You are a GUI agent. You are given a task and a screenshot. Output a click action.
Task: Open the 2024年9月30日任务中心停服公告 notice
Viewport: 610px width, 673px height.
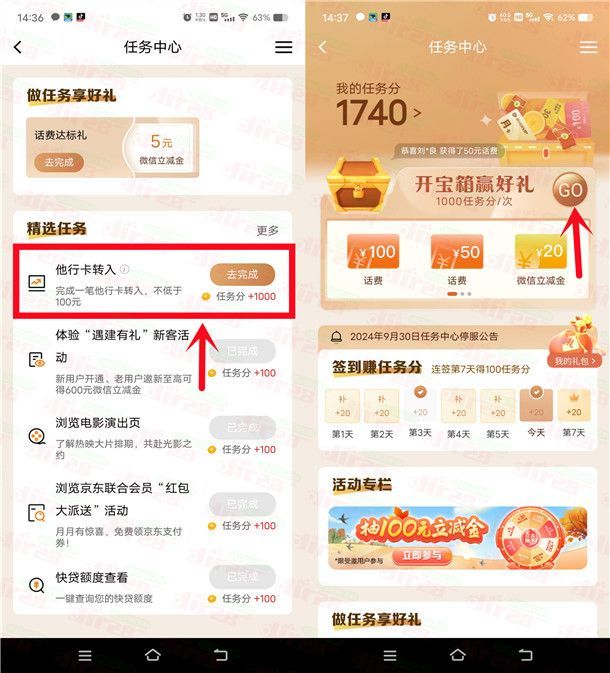click(424, 336)
